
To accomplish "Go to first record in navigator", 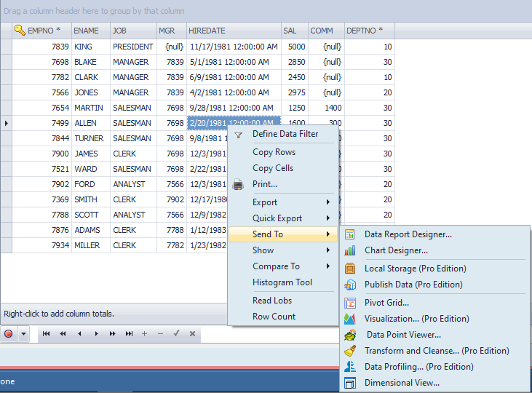I will (x=46, y=334).
